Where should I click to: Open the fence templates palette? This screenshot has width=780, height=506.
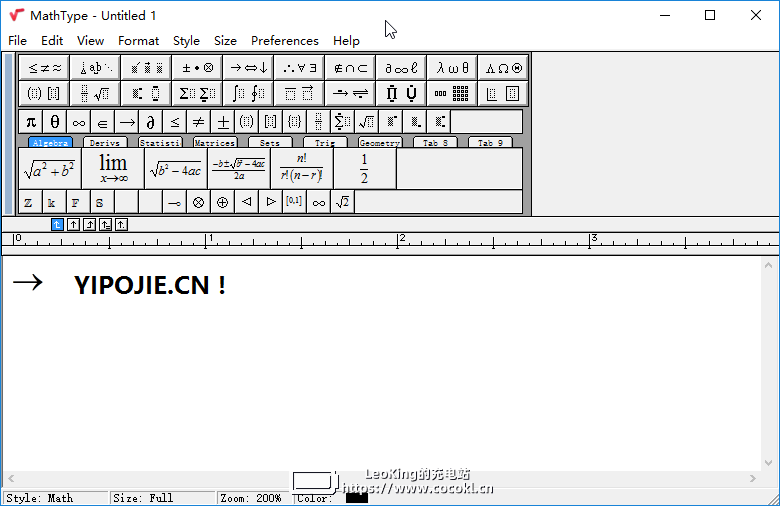44,93
